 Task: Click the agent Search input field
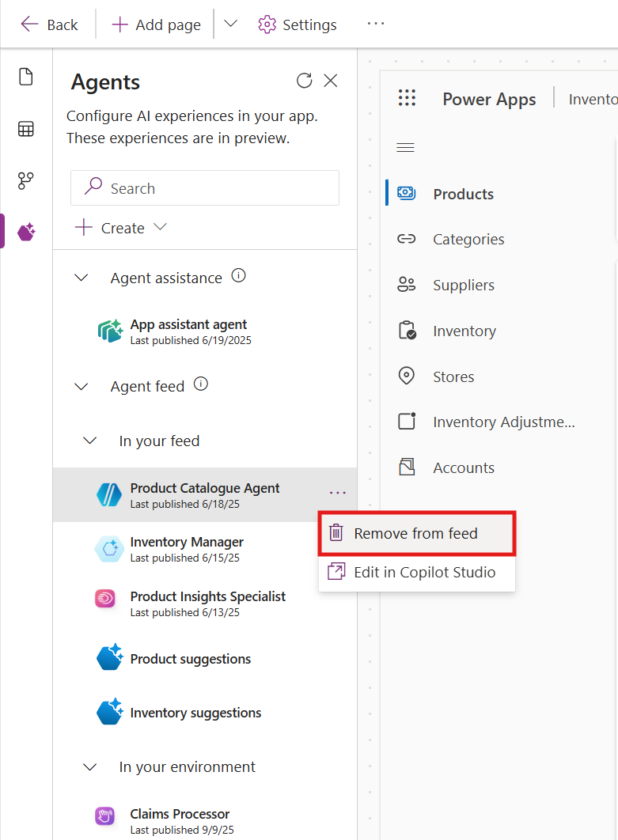point(204,187)
